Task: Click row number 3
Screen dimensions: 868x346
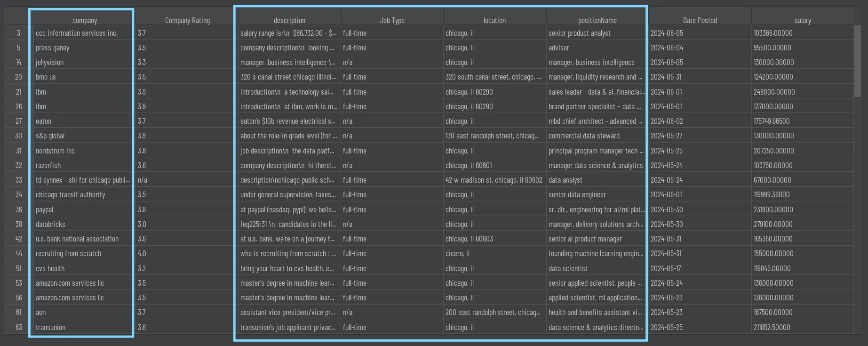Action: (19, 33)
